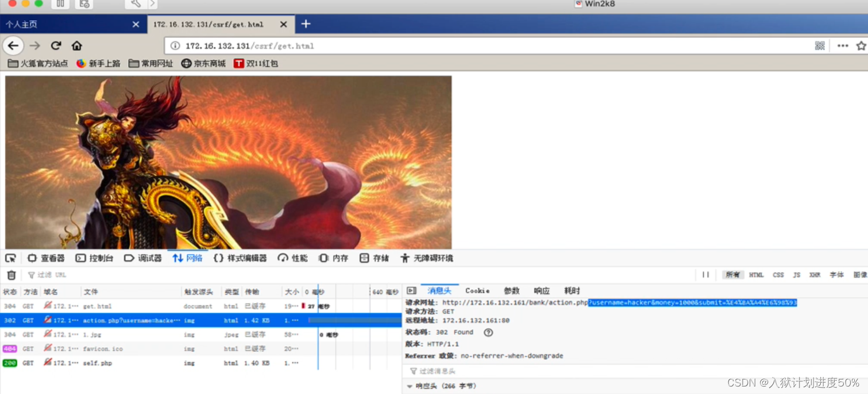The image size is (868, 394).
Task: Select the favicon.ico request row
Action: (x=201, y=349)
